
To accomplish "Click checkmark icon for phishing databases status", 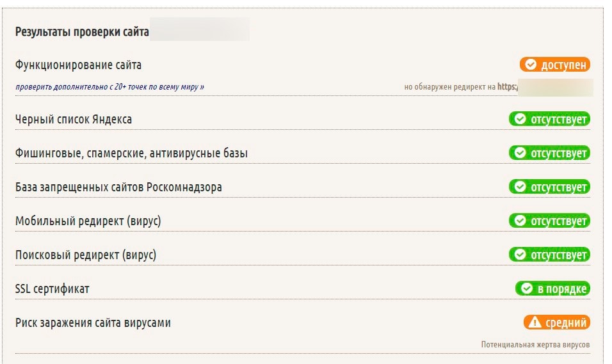I will point(520,153).
